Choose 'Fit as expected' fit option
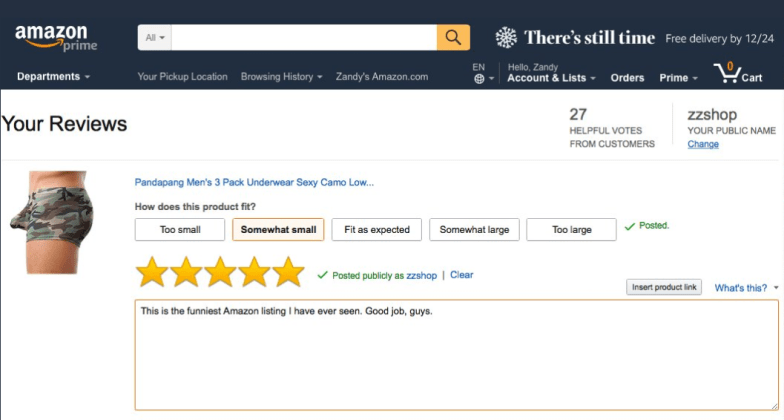This screenshot has height=420, width=784. click(376, 230)
